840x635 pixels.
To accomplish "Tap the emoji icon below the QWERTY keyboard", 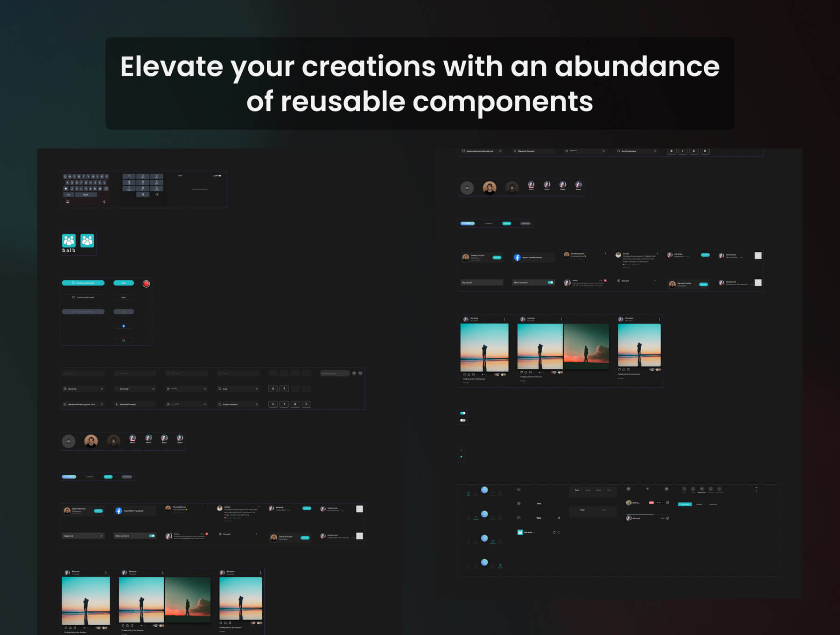I will click(68, 202).
